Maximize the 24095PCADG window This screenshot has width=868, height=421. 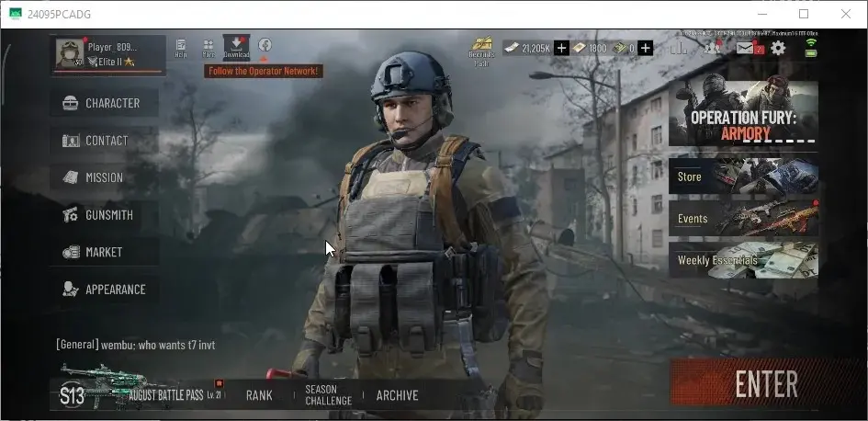click(804, 14)
